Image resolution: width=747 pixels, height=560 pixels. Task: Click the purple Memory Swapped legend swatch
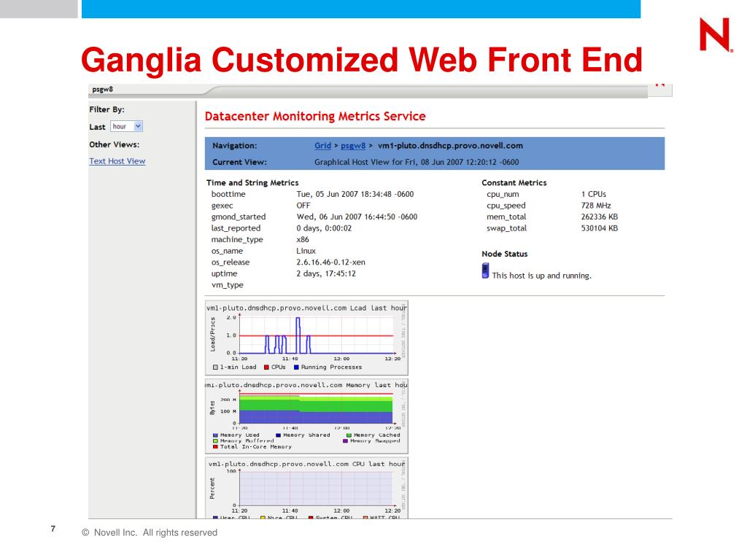(345, 441)
